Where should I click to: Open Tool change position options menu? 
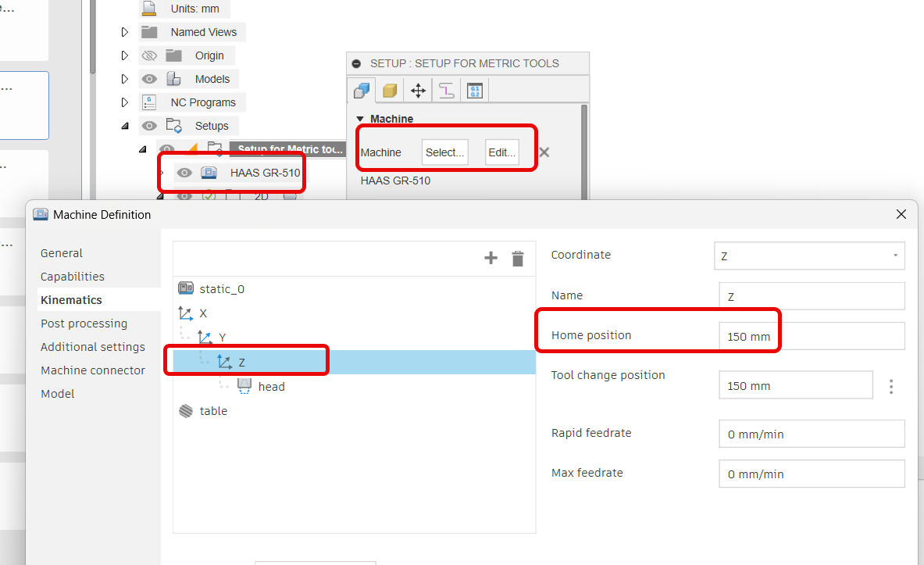tap(891, 387)
